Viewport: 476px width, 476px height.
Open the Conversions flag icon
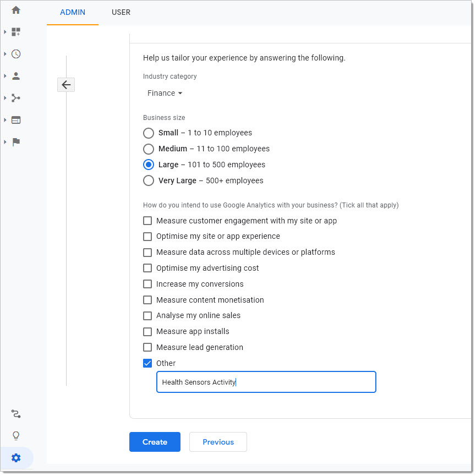[16, 142]
